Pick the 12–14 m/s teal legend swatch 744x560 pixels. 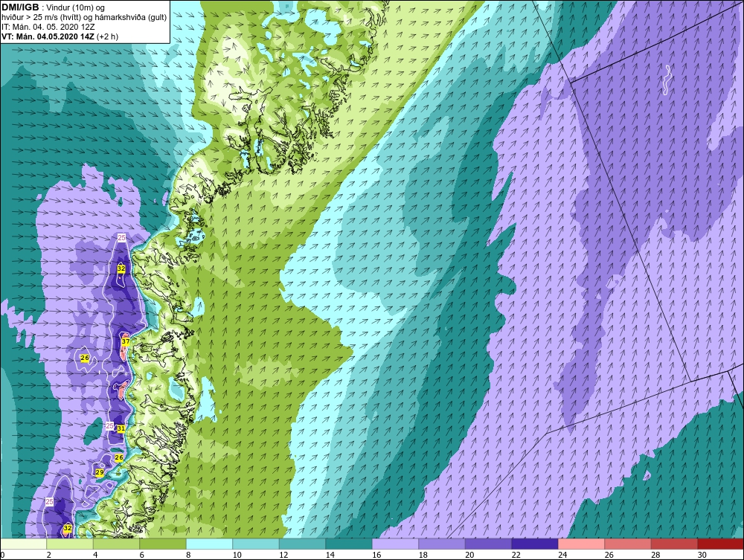(x=302, y=544)
